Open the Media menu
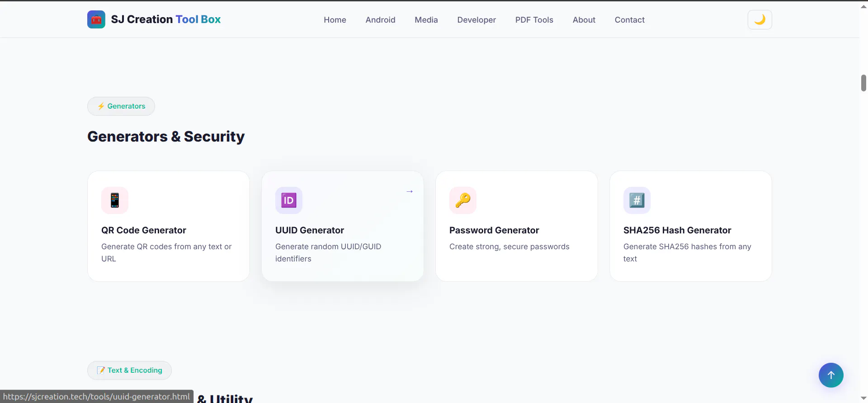This screenshot has height=403, width=868. point(426,20)
